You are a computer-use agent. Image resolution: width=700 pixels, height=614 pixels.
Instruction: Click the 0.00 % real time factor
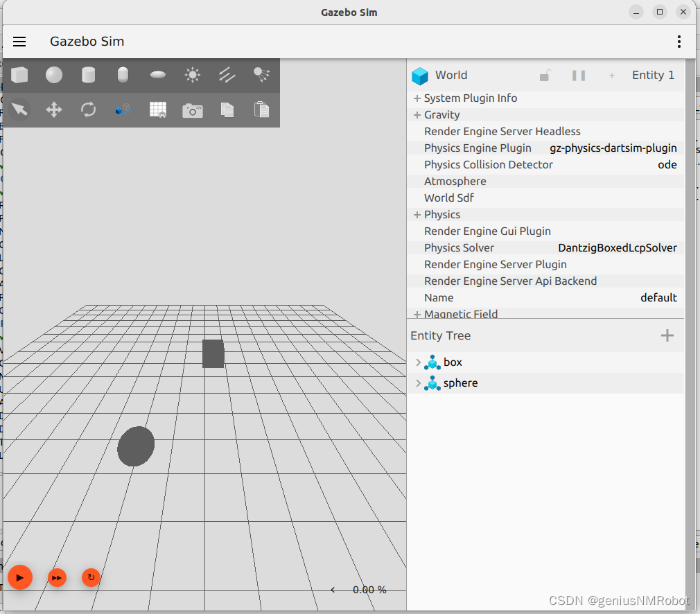(369, 590)
